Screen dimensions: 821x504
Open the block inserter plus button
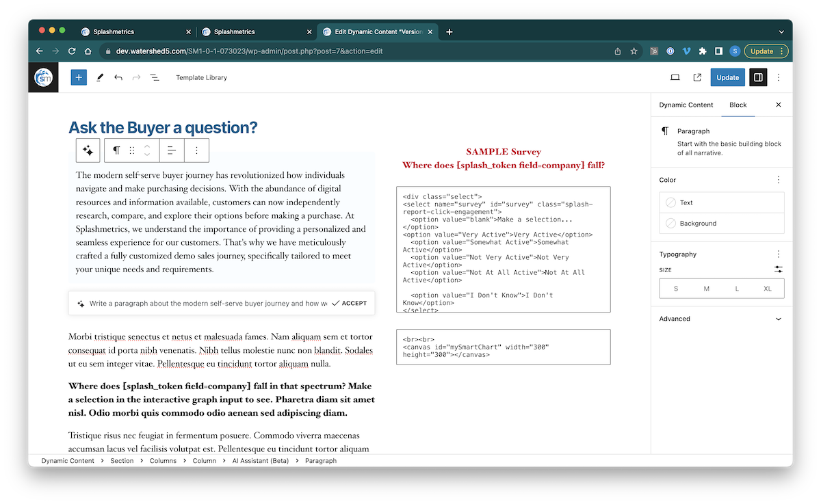pos(79,77)
